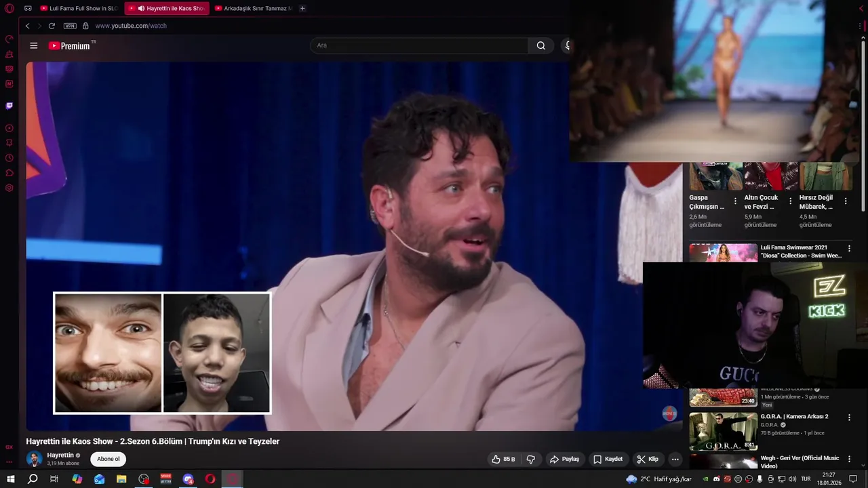Click the site lock icon
Image resolution: width=868 pixels, height=488 pixels.
85,26
